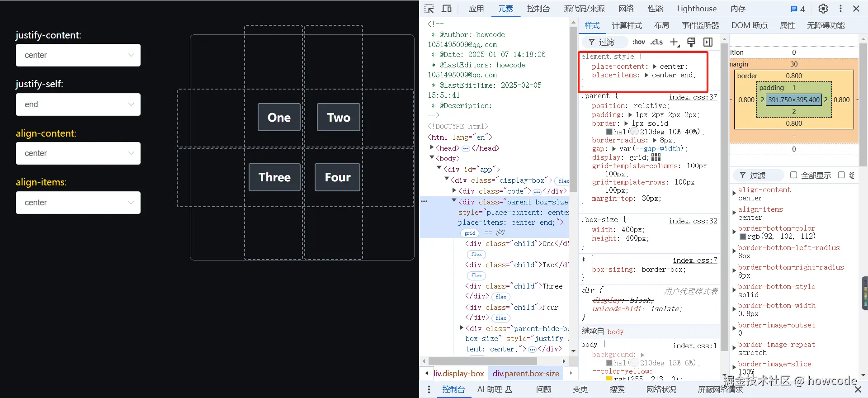Toggle the device toolbar icon

coord(447,9)
